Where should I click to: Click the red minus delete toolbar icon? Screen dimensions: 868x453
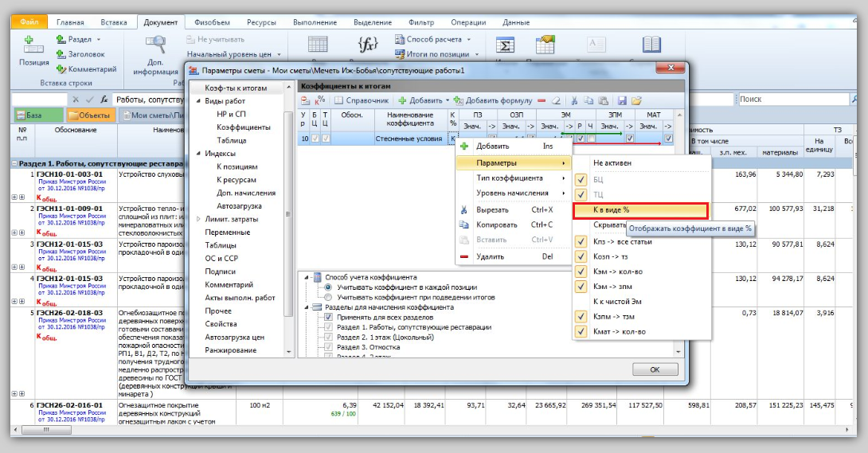(542, 100)
